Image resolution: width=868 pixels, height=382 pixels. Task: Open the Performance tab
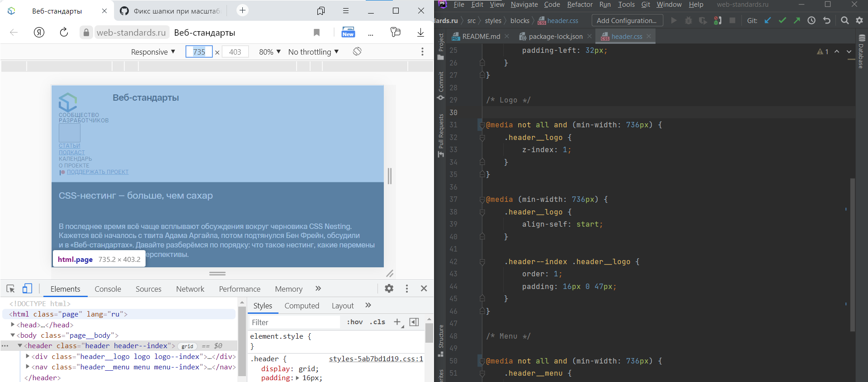coord(240,289)
